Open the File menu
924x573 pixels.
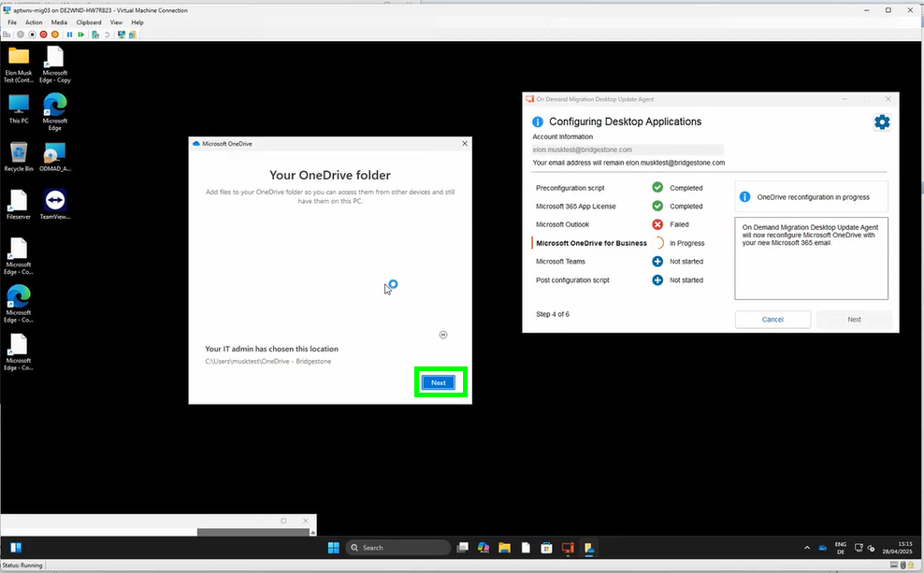12,22
